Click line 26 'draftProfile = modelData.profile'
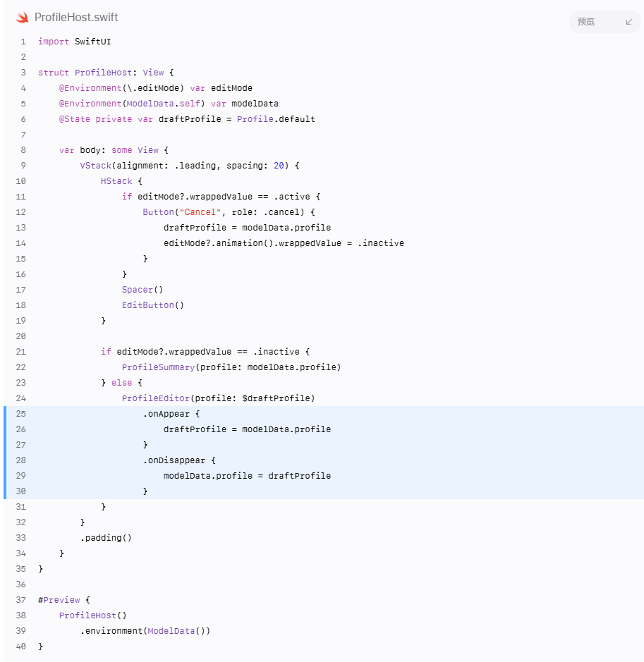This screenshot has width=644, height=662. click(247, 429)
